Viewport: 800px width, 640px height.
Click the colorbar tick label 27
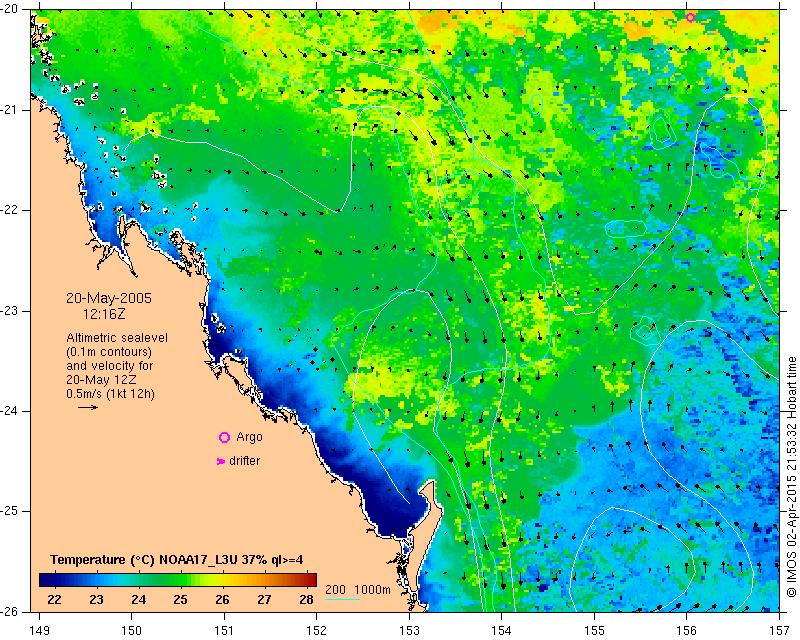pos(264,600)
